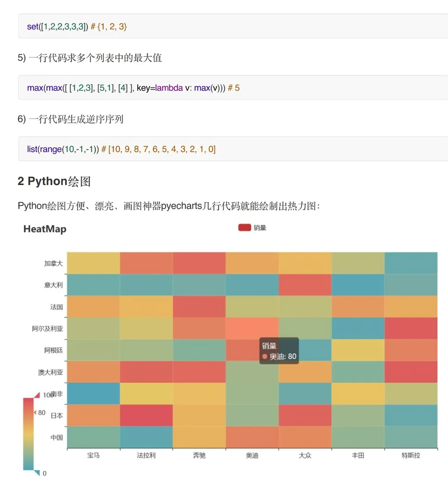Click the heatmap cell for 澳大利亚 and 特斯拉
This screenshot has height=489, width=448.
click(x=411, y=372)
